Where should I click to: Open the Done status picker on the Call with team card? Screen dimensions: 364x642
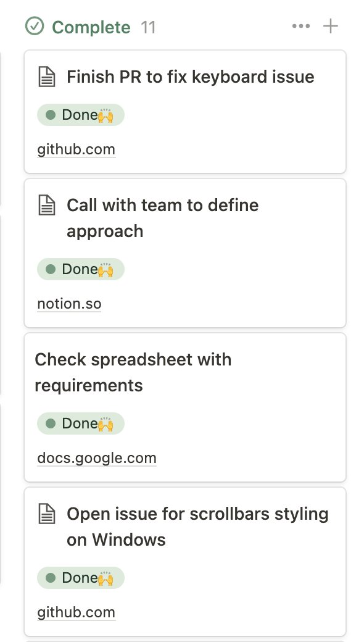[81, 269]
